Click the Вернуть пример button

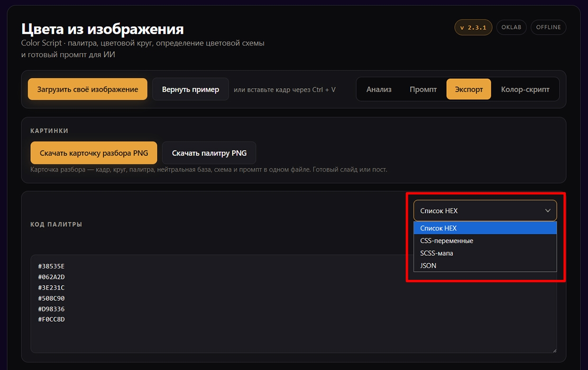tap(191, 89)
